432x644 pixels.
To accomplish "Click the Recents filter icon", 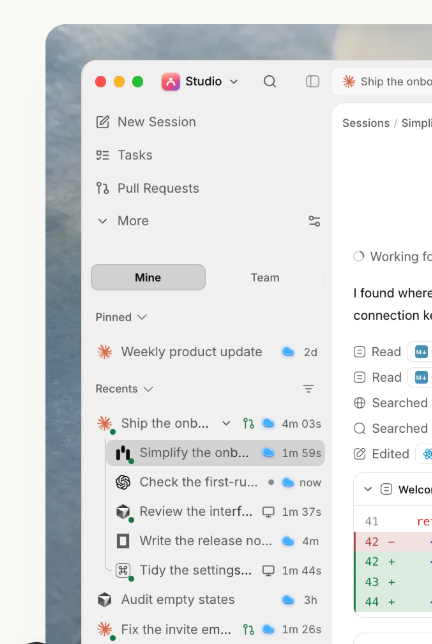I will point(308,389).
